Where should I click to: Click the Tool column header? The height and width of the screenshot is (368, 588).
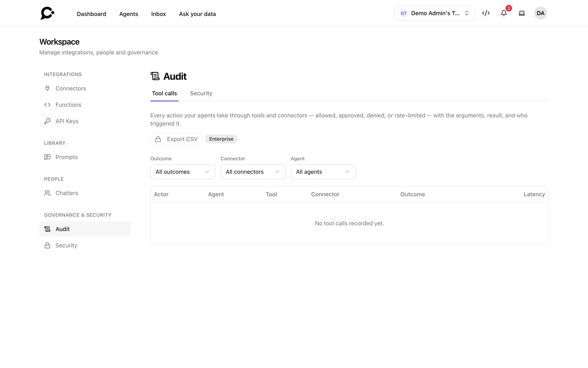[x=271, y=194]
